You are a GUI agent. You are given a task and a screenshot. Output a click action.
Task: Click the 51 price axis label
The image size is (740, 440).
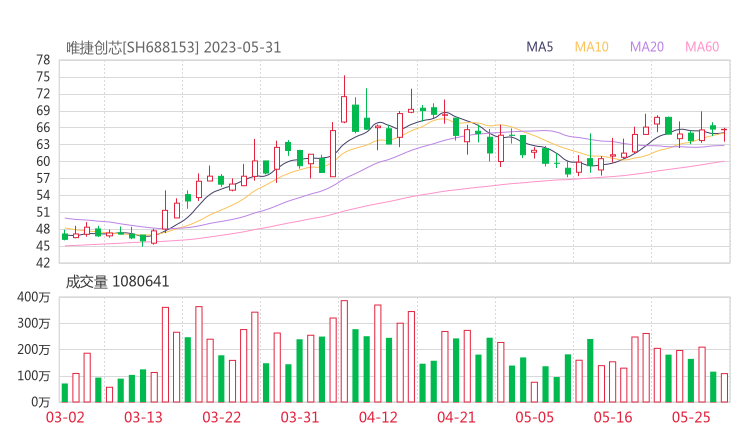43,212
